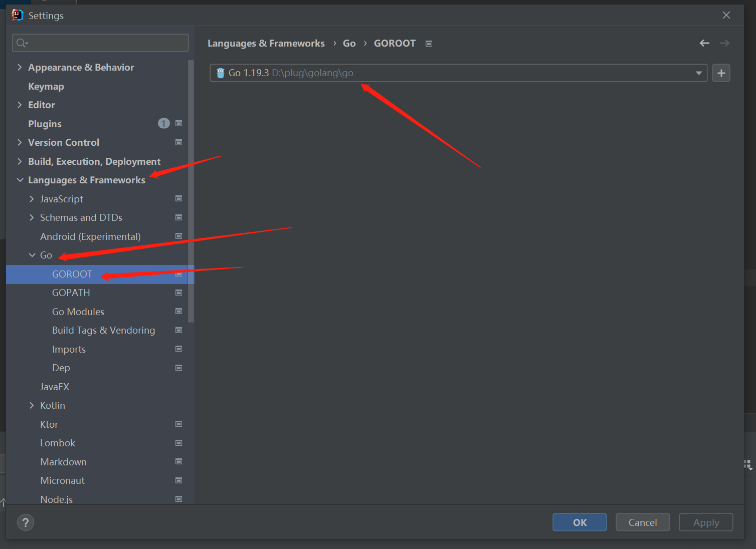This screenshot has height=549, width=756.
Task: Go back with the left arrow icon
Action: pos(704,43)
